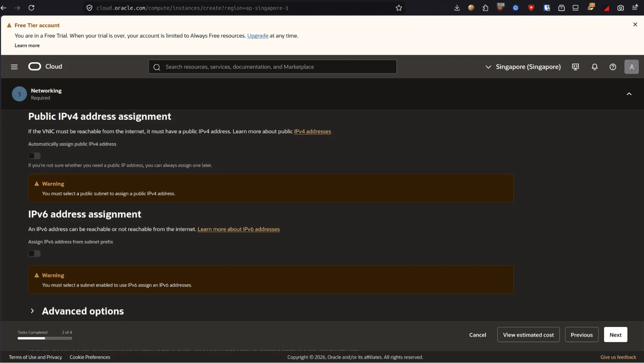The width and height of the screenshot is (644, 363).
Task: Click the browser screenshot camera icon
Action: [x=620, y=8]
